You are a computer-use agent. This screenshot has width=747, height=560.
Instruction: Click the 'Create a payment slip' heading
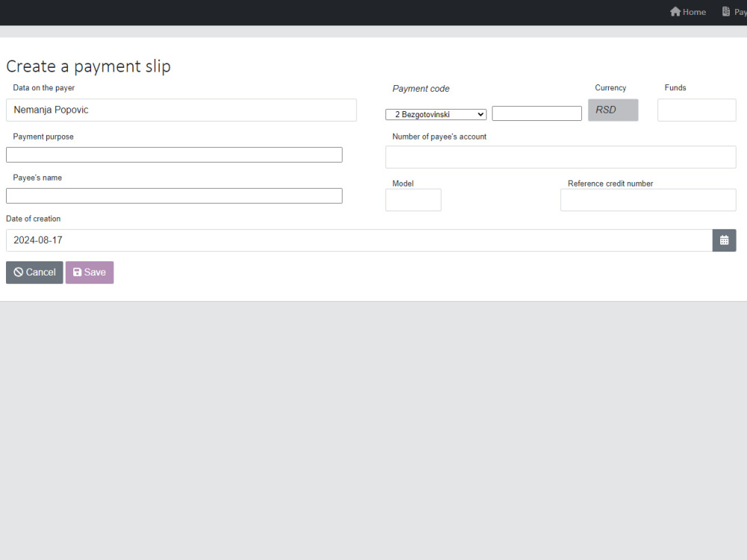(88, 66)
